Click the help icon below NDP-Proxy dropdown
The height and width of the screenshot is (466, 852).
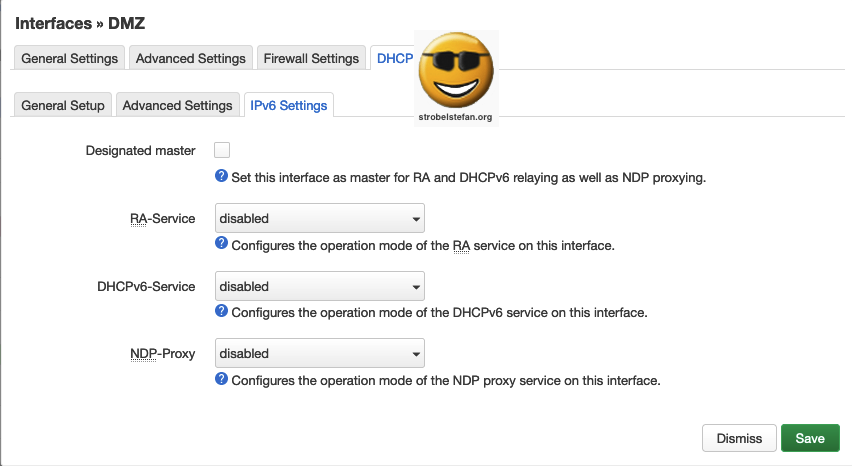click(x=222, y=379)
